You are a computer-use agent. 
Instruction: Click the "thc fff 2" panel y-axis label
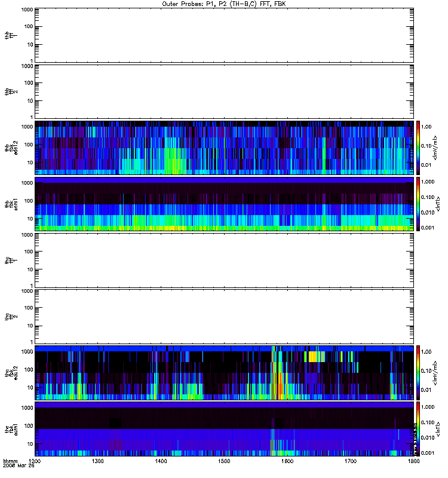[x=11, y=317]
